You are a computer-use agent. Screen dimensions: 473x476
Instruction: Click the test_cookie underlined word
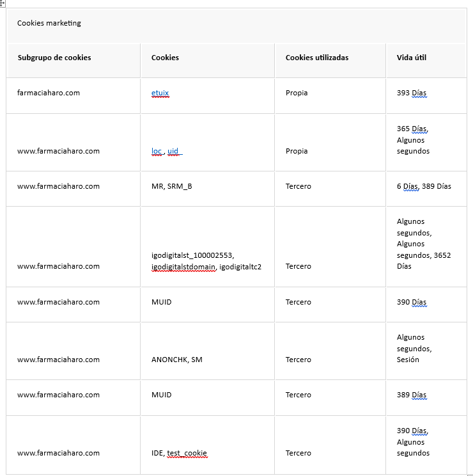(x=187, y=453)
